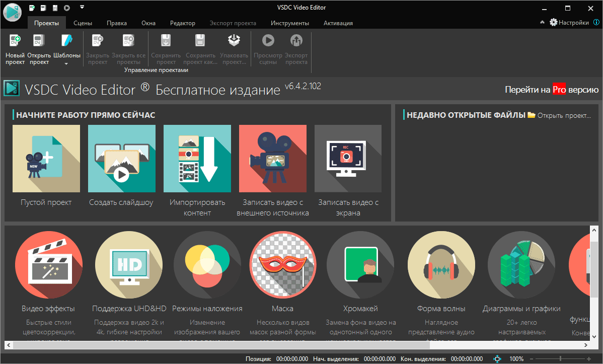The width and height of the screenshot is (603, 364).
Task: Click Save project as (Сохранить проект как) icon
Action: (200, 40)
